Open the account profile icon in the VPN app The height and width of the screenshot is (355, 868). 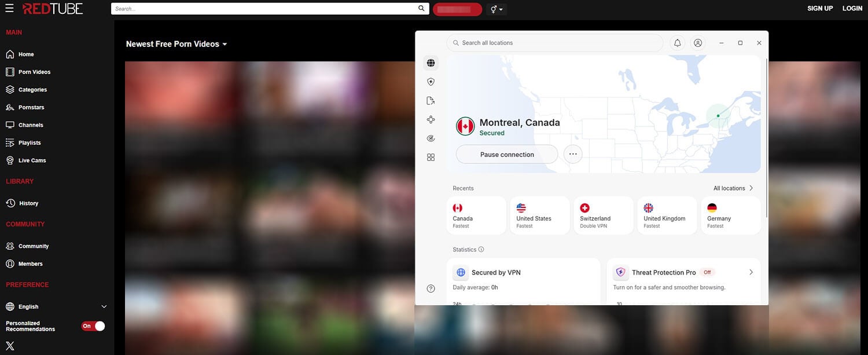point(698,43)
